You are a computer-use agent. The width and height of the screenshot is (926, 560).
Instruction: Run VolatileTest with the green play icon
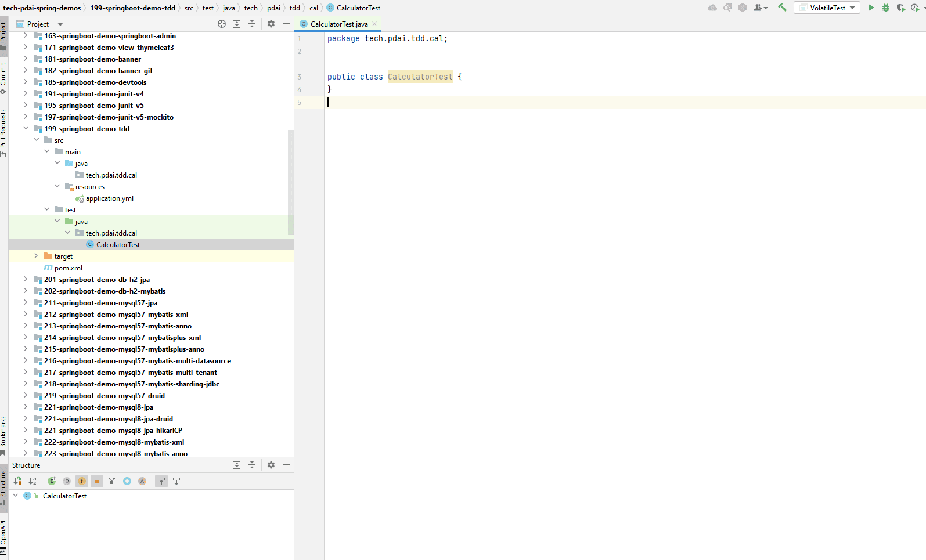click(x=870, y=8)
